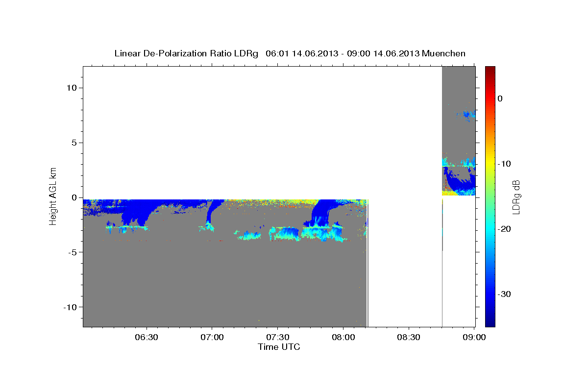Click the 'Height AGL km' axis title
The image size is (588, 392).
(52, 196)
